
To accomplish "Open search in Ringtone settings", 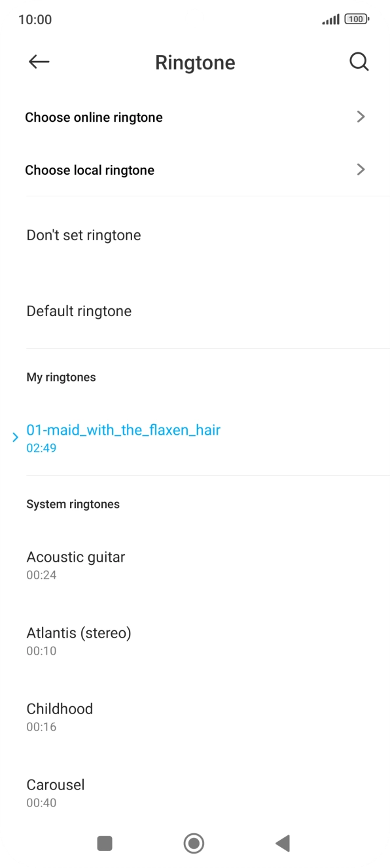I will pos(359,62).
